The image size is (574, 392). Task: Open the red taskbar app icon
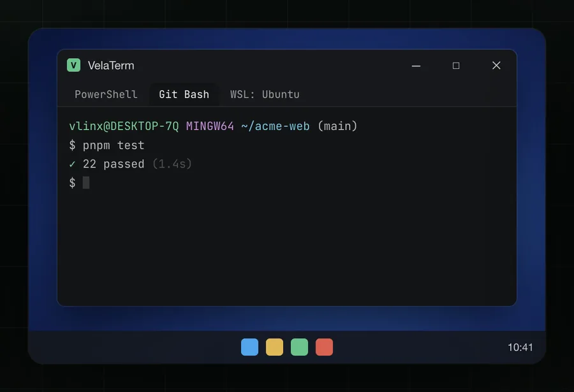(325, 347)
